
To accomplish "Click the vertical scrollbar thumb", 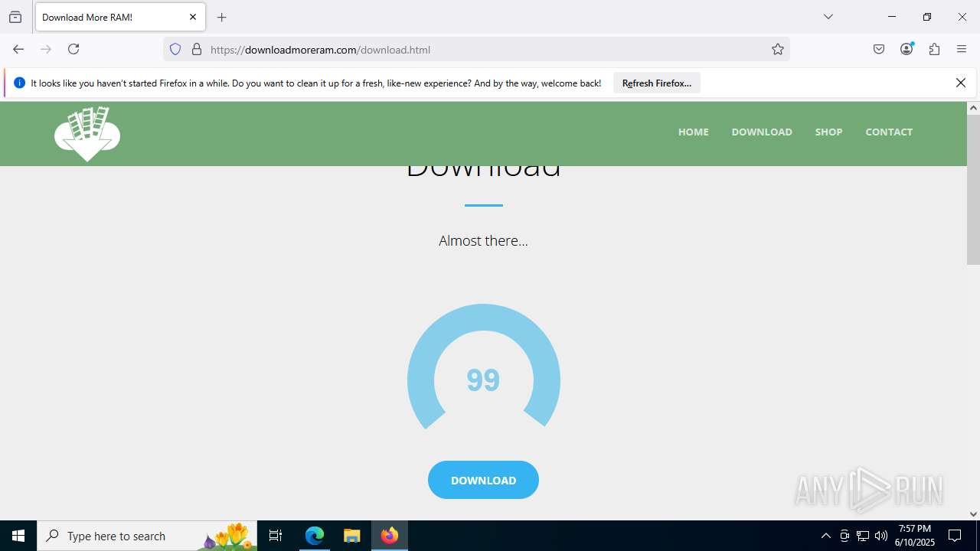I will click(x=973, y=190).
